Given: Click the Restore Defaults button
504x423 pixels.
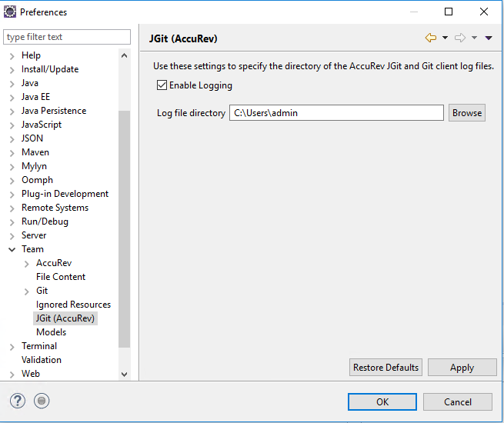Looking at the screenshot, I should coord(386,368).
